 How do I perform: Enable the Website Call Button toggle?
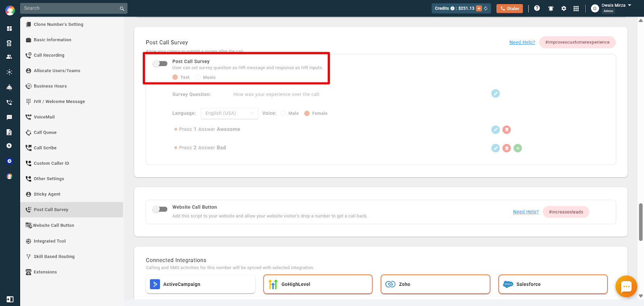point(160,209)
